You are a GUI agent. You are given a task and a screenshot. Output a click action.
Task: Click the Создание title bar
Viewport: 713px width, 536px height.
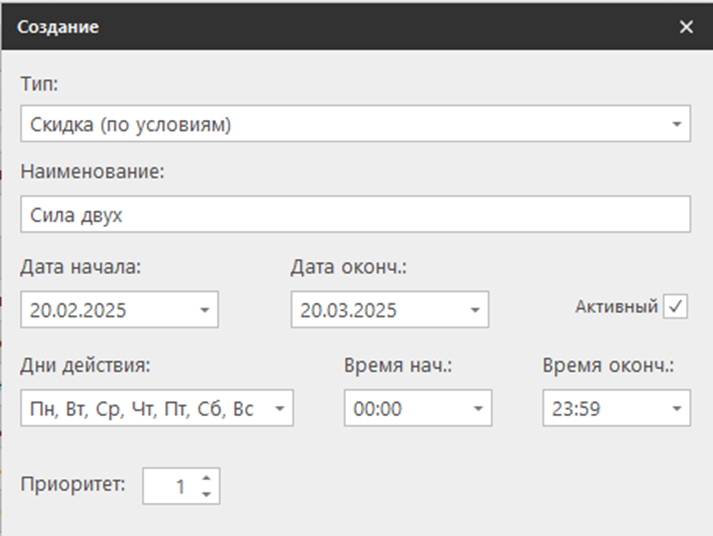click(x=300, y=27)
